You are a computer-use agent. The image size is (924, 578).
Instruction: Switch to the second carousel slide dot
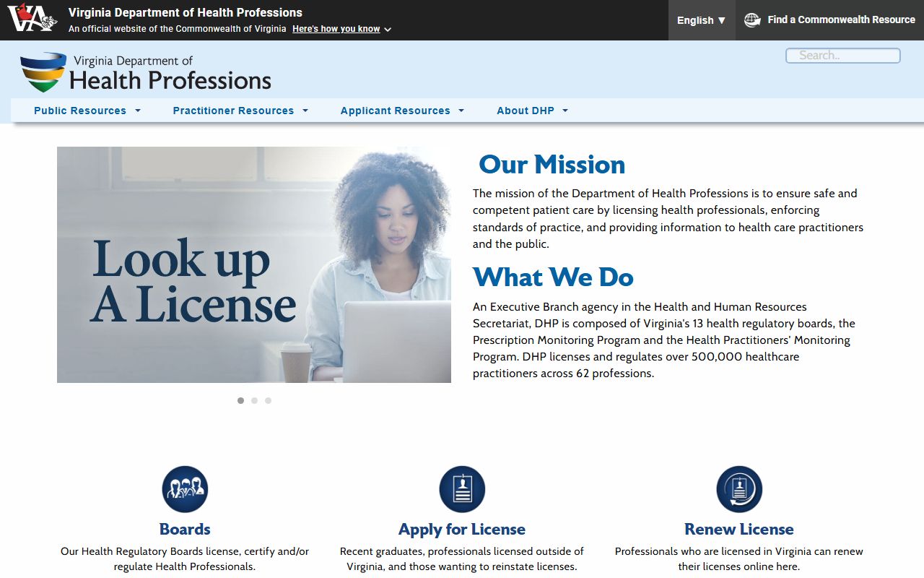254,400
